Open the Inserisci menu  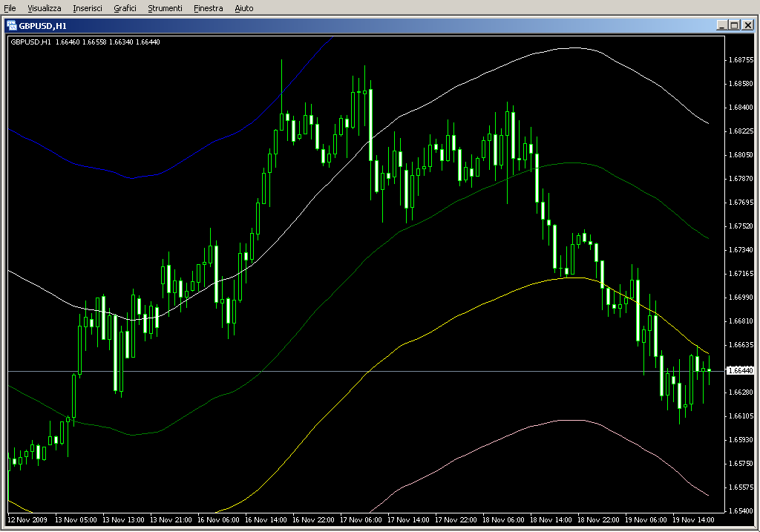(x=88, y=8)
